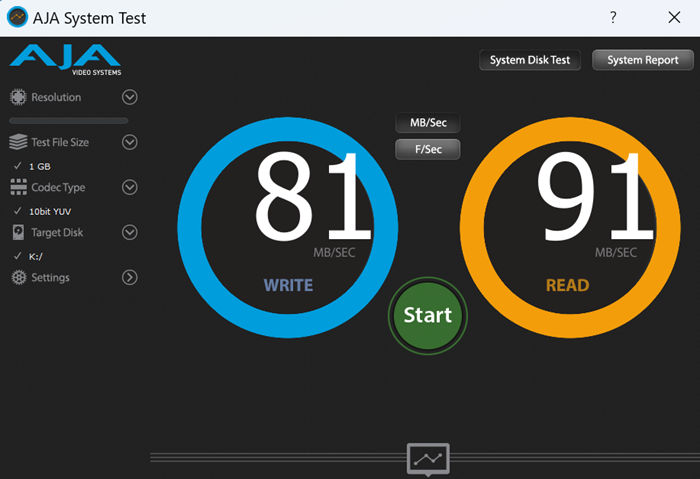Start the disk test
The width and height of the screenshot is (700, 479).
point(428,315)
